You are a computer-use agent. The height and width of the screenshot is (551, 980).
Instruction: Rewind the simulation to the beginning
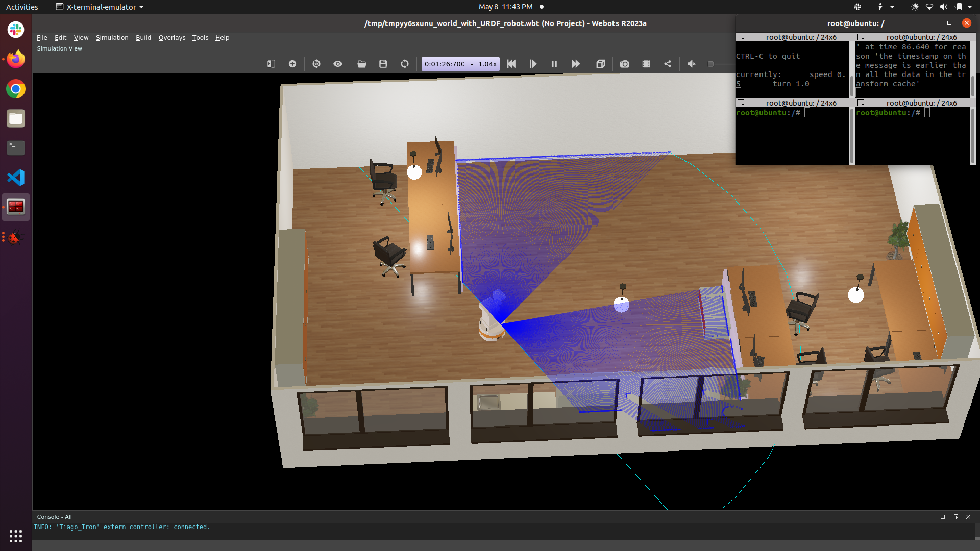pos(511,64)
